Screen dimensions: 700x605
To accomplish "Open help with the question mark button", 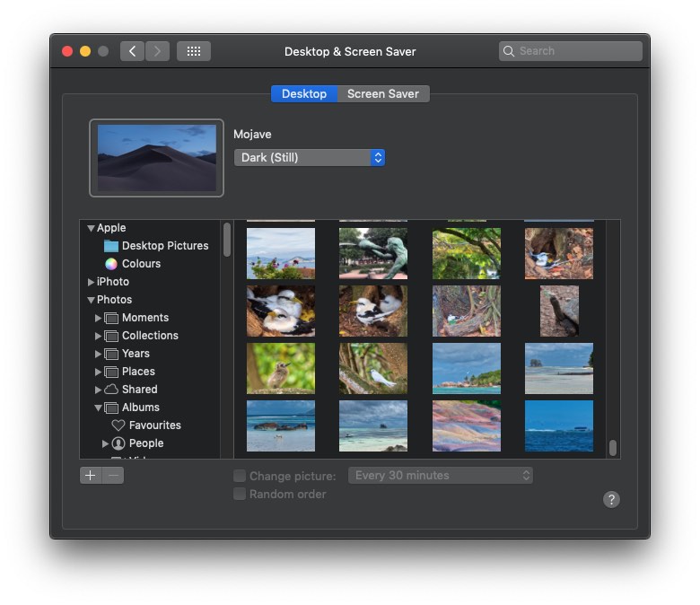I will tap(611, 499).
